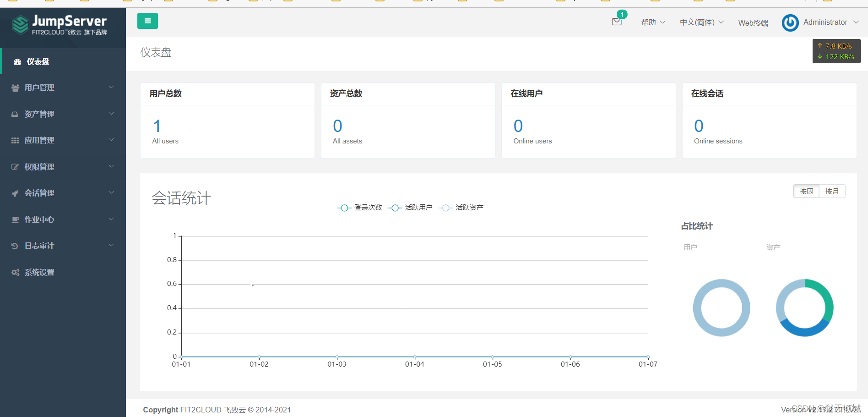Click the network speed indicator widget
Image resolution: width=868 pixels, height=417 pixels.
836,51
